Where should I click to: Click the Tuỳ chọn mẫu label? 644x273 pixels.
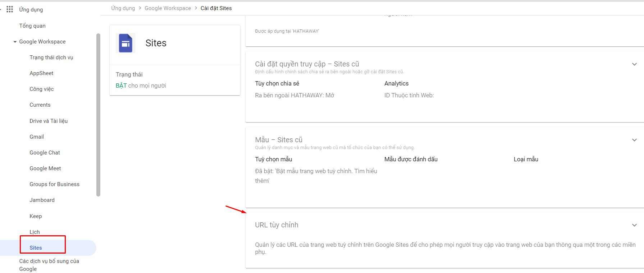point(273,159)
